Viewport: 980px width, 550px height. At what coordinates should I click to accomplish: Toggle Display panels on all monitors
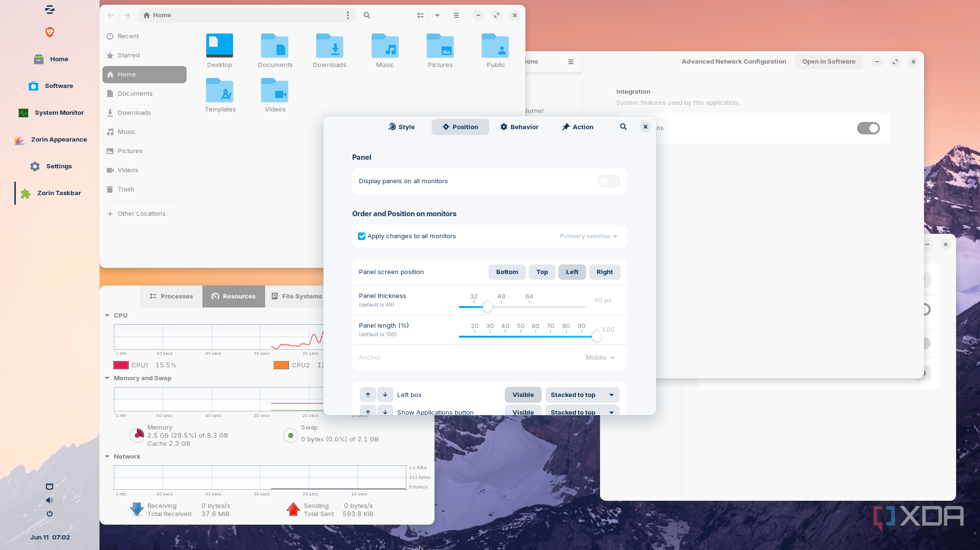tap(609, 181)
